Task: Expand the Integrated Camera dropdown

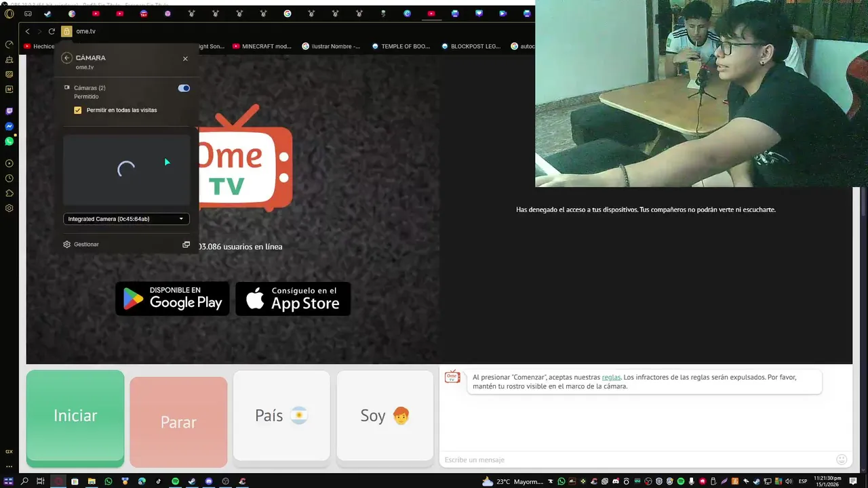Action: 126,219
